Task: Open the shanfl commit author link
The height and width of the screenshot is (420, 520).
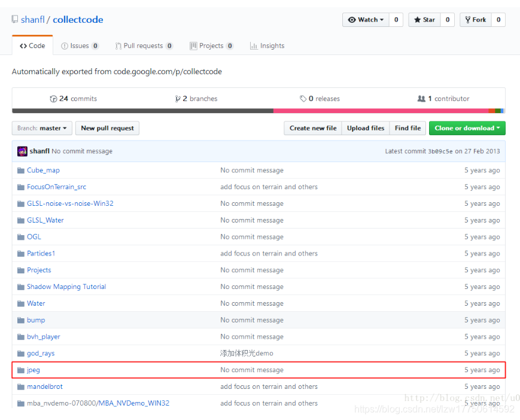Action: [39, 151]
